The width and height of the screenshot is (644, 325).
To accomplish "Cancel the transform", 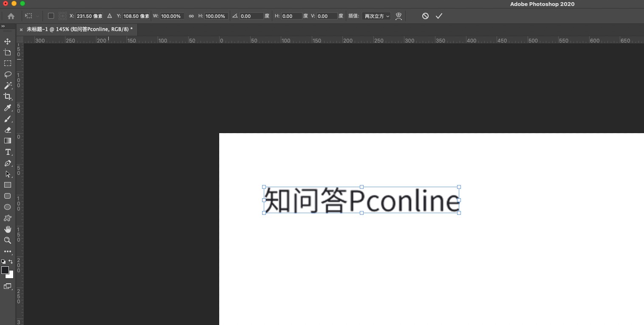I will [425, 16].
